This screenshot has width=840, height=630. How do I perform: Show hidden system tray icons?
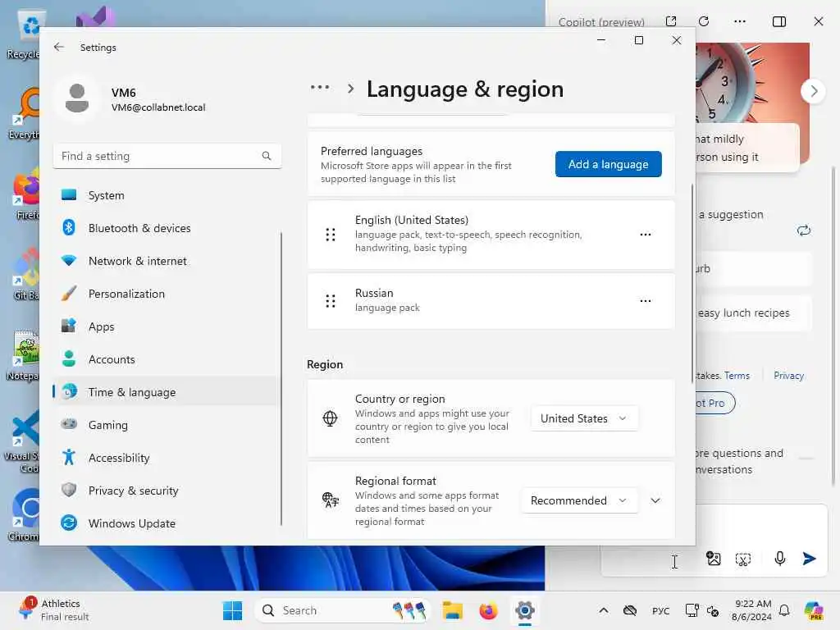pos(603,610)
